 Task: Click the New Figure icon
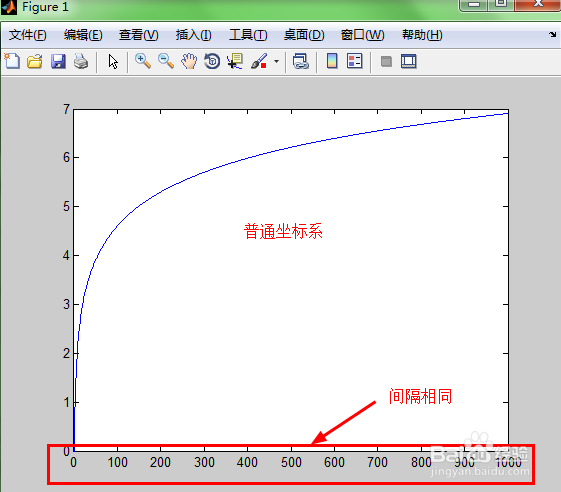point(12,61)
